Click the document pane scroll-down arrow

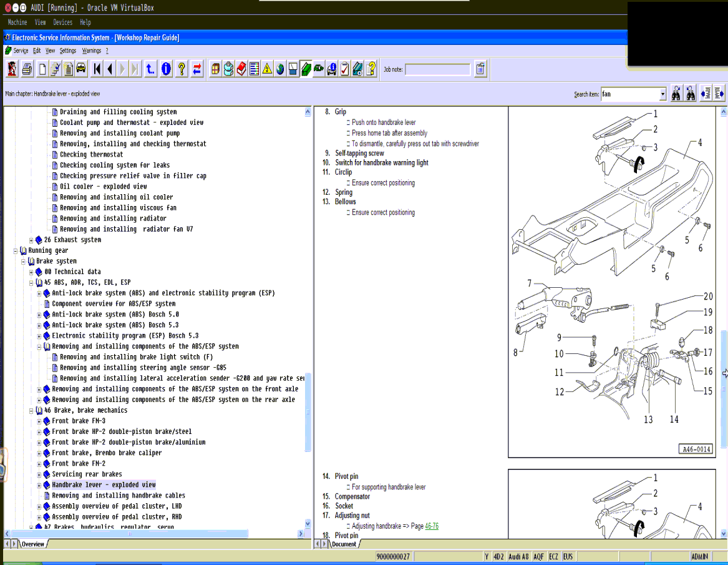coord(724,534)
